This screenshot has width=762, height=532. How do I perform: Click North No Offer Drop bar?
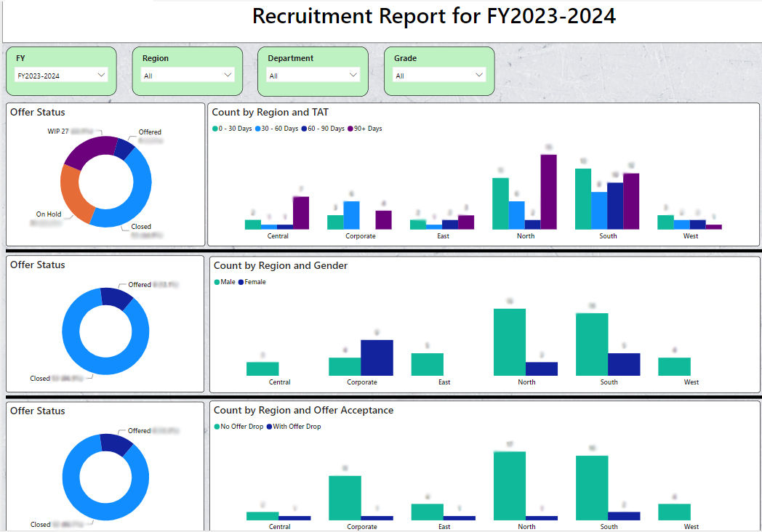pos(510,485)
